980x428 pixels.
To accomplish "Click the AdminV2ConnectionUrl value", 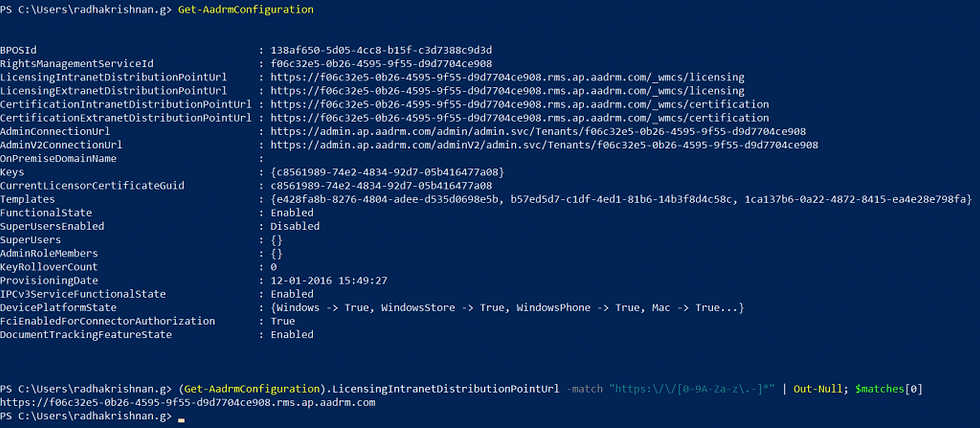I will point(544,145).
